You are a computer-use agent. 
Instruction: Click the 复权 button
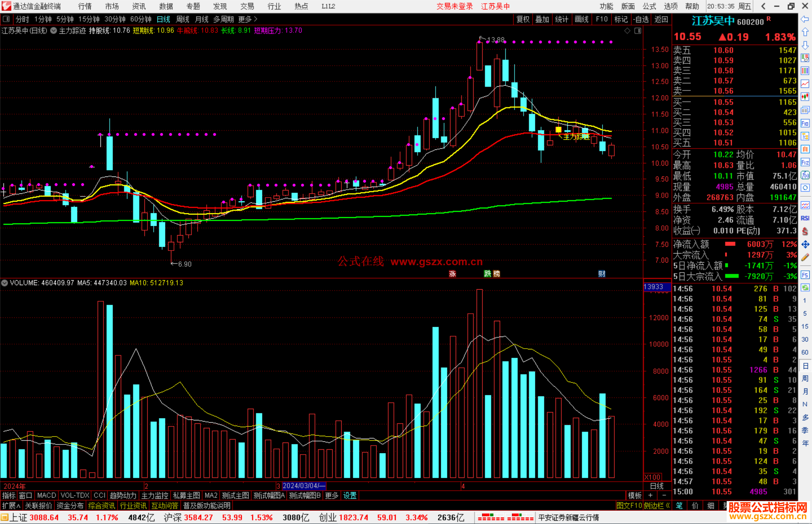pyautogui.click(x=523, y=19)
